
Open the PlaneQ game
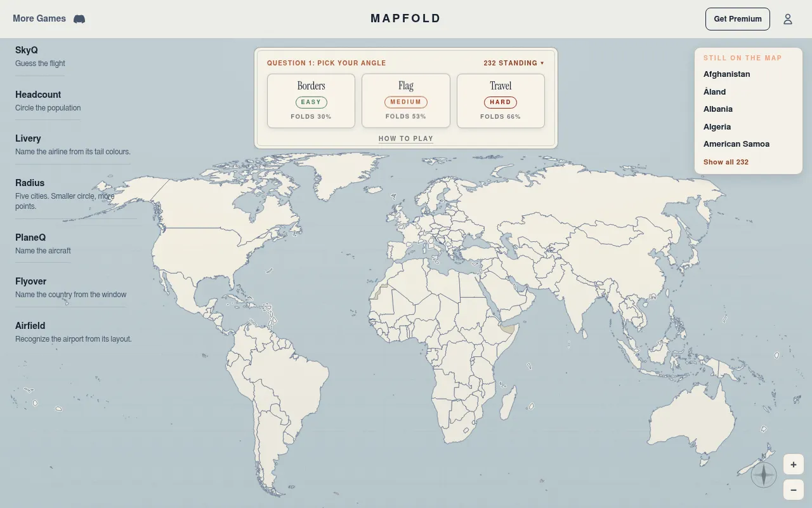[43, 243]
